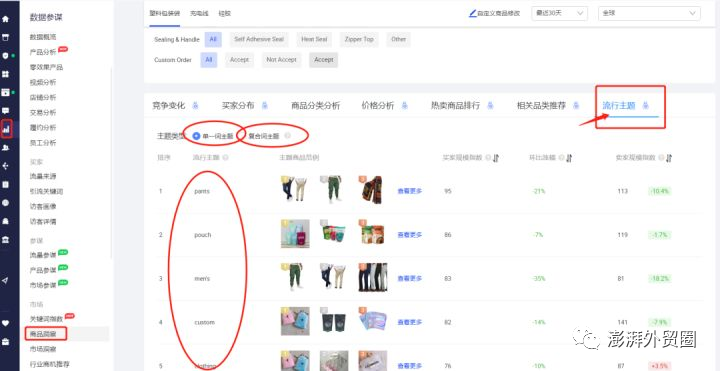Click info icon beside 复合词主题 option
Screen dimensions: 720x371
pos(287,135)
